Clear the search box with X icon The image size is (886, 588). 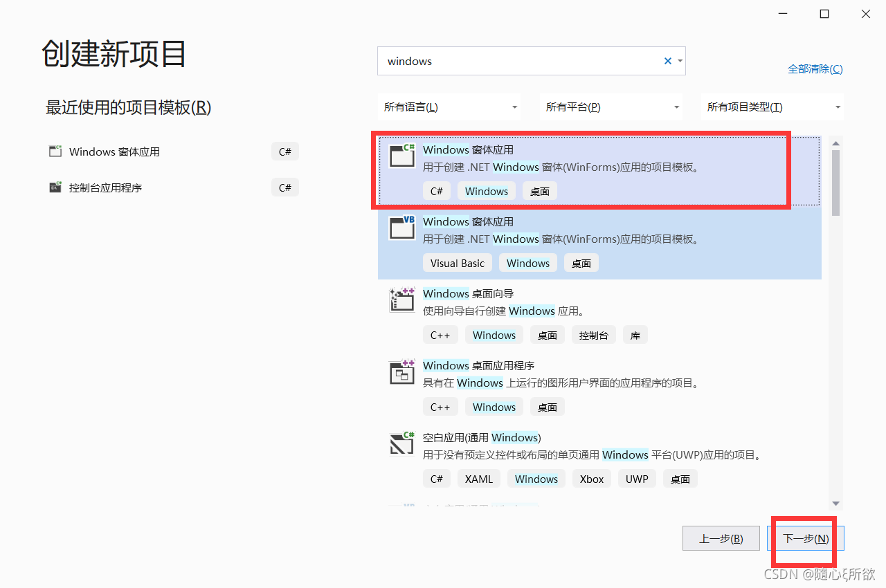(668, 61)
